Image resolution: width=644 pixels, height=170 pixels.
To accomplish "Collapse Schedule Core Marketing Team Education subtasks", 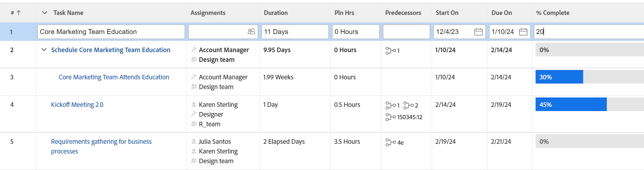I will (44, 50).
